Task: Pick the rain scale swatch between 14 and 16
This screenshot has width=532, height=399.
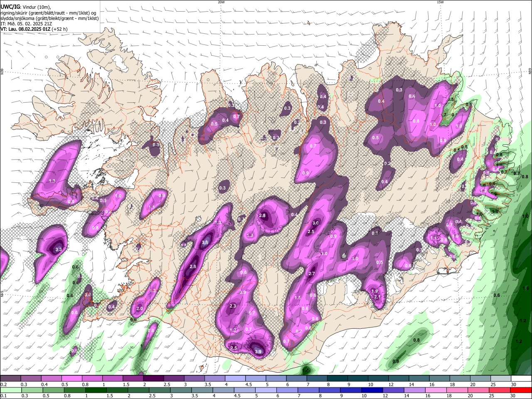Action: pos(414,390)
